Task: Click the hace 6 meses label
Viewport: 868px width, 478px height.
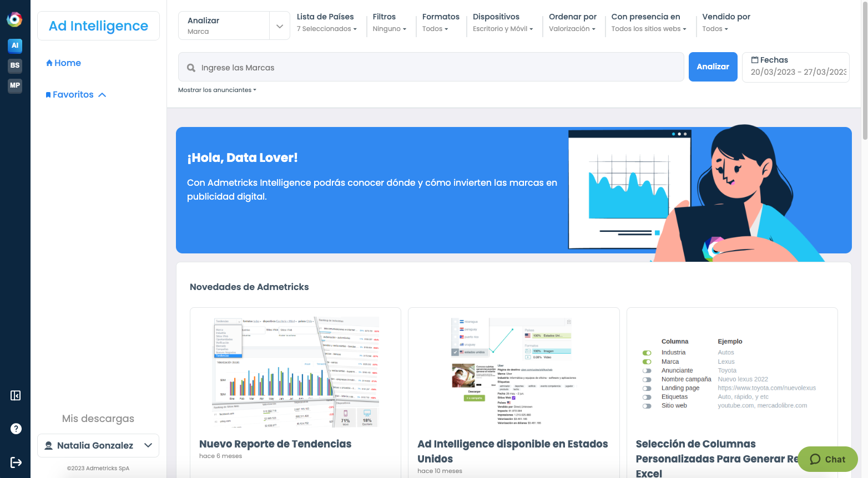Action: point(221,456)
